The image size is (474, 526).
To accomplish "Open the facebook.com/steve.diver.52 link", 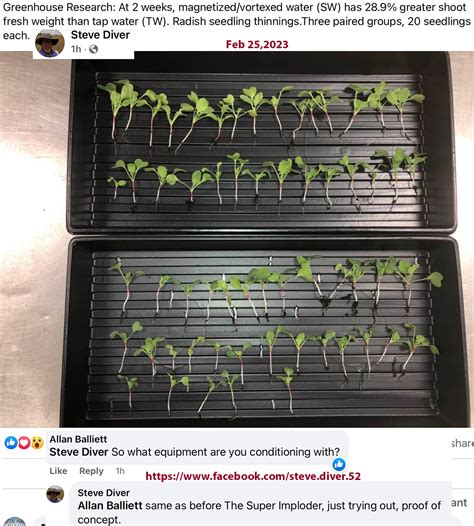I will pos(253,476).
